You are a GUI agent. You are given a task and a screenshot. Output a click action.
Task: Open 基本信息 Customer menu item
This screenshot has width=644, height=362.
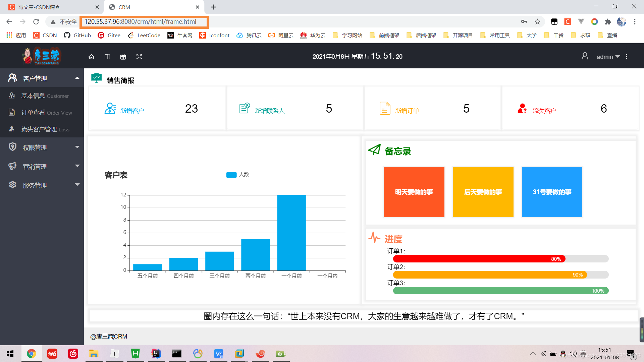coord(45,96)
